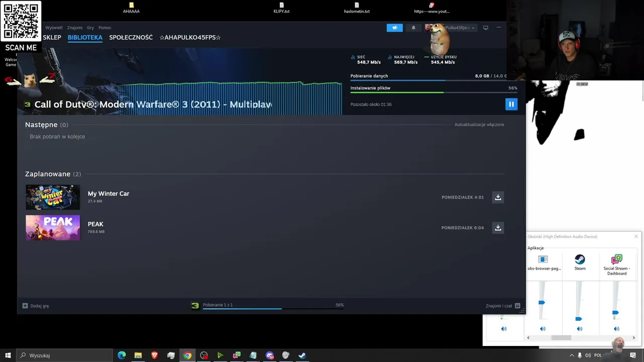Screen dimensions: 644x362
Task: Open the ☆AHAPULKO45FPS☆ profile tab
Action: point(190,37)
